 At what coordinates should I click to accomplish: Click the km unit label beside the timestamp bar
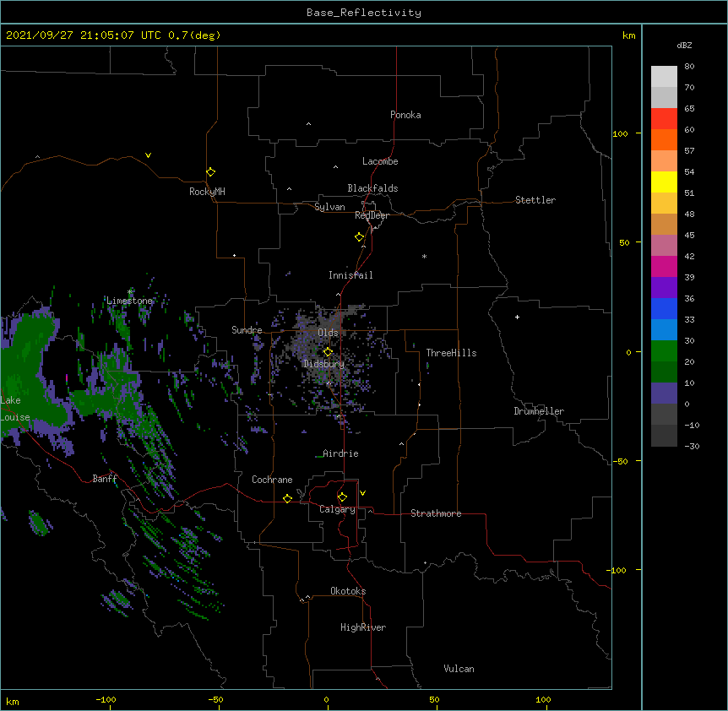(x=629, y=35)
